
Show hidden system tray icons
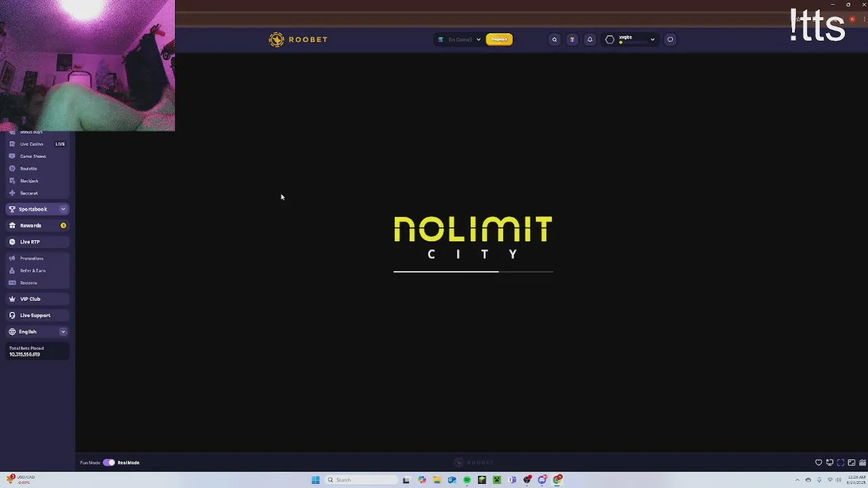(797, 480)
